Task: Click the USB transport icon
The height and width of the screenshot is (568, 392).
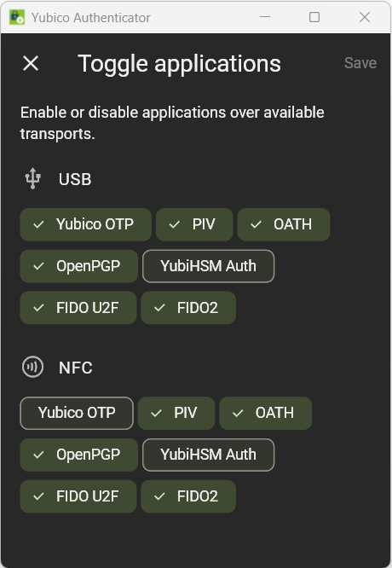Action: tap(32, 178)
